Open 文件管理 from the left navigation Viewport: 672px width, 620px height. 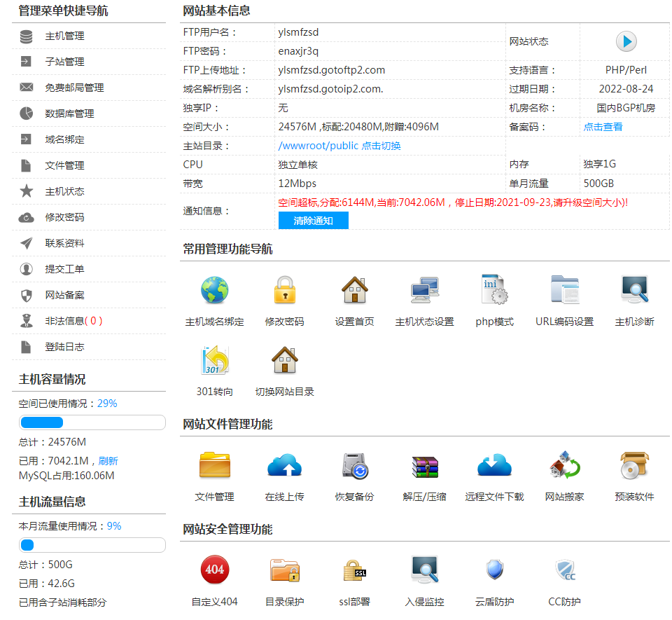(x=64, y=165)
